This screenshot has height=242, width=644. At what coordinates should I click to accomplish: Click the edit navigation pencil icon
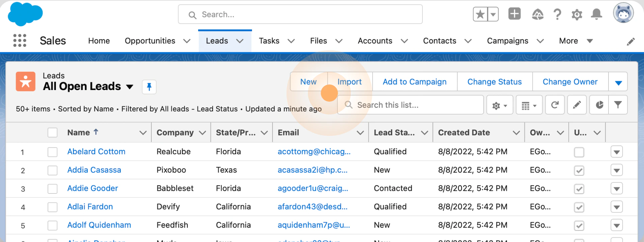tap(631, 42)
